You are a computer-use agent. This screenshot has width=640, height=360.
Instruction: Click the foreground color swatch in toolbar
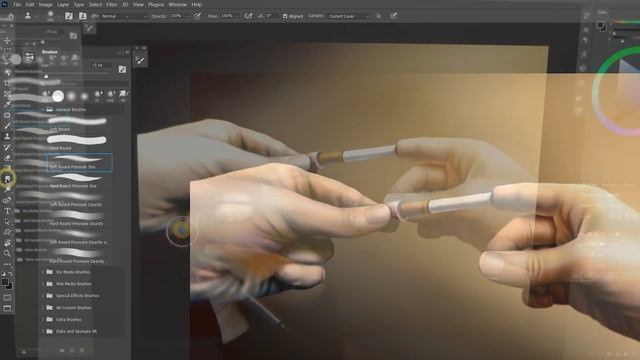tap(4, 282)
